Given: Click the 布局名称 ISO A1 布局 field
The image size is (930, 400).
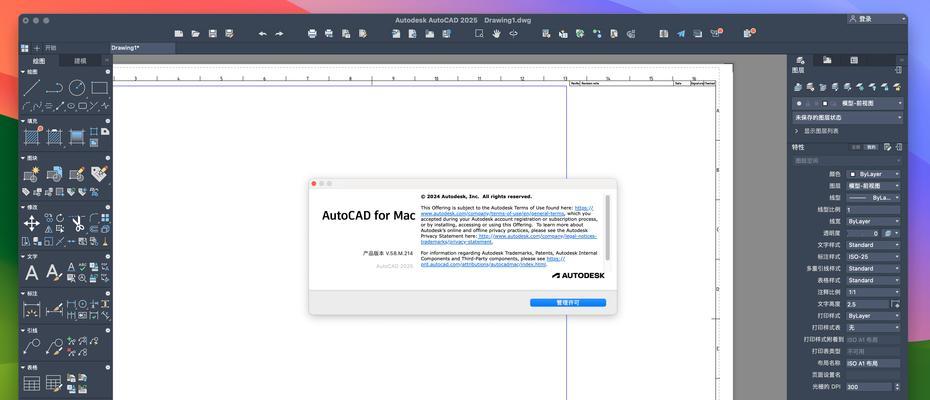Looking at the screenshot, I should tap(873, 363).
